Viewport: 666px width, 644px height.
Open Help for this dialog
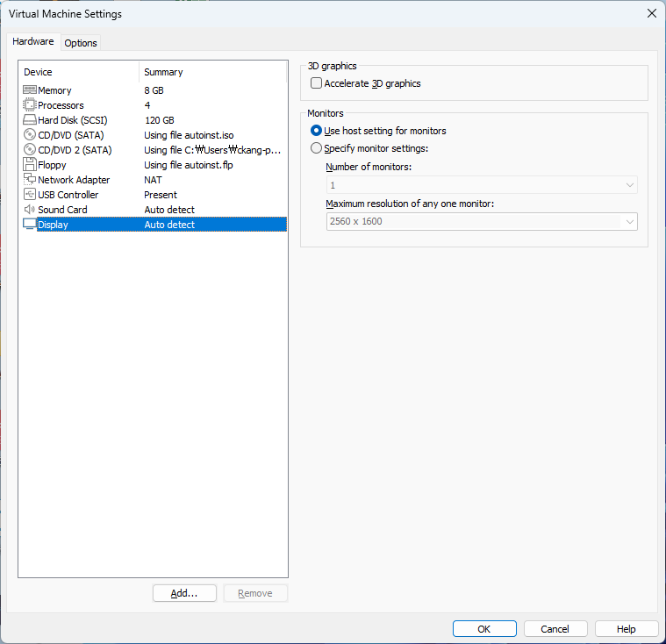tap(626, 629)
